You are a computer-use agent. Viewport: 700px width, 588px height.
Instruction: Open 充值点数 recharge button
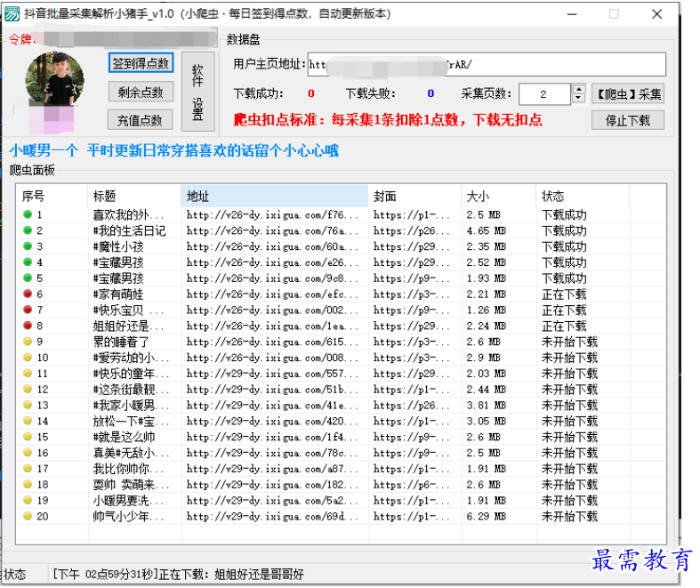[x=141, y=120]
